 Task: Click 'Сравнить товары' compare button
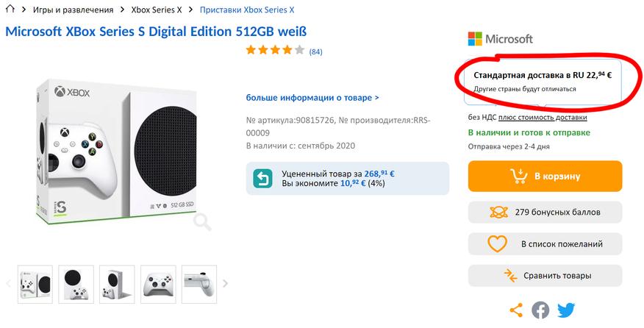pos(545,276)
